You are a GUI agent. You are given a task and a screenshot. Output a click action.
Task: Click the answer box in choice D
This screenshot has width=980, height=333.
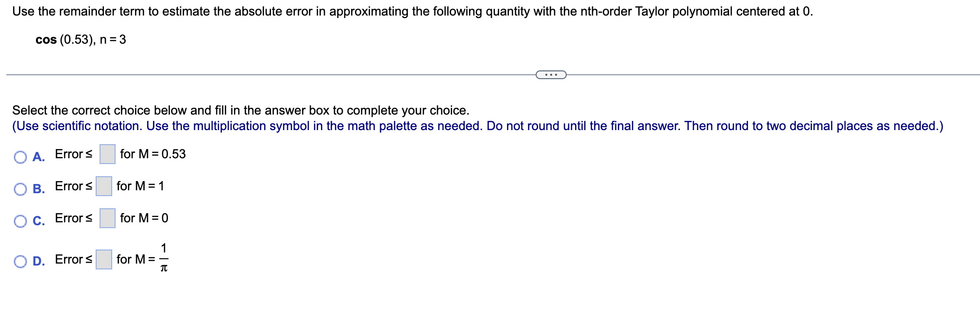pos(104,259)
